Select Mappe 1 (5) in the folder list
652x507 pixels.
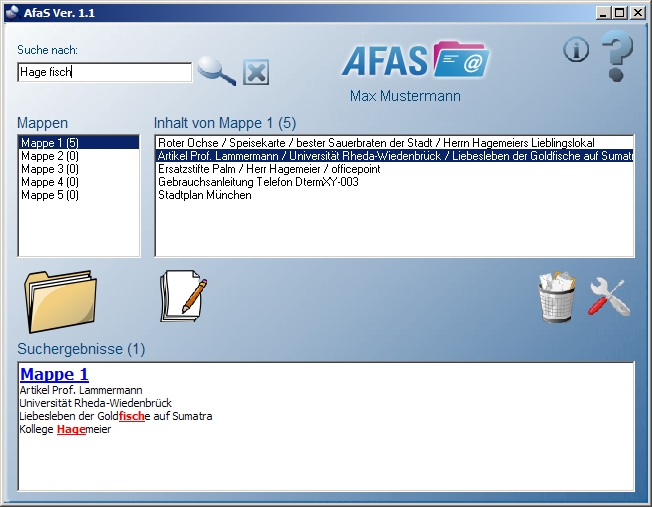[50, 143]
